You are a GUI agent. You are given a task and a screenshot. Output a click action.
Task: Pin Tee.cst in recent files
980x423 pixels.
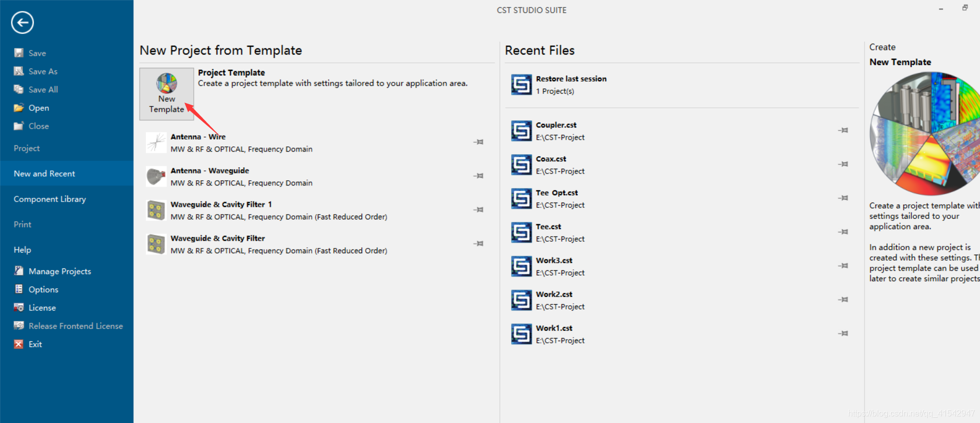(843, 232)
